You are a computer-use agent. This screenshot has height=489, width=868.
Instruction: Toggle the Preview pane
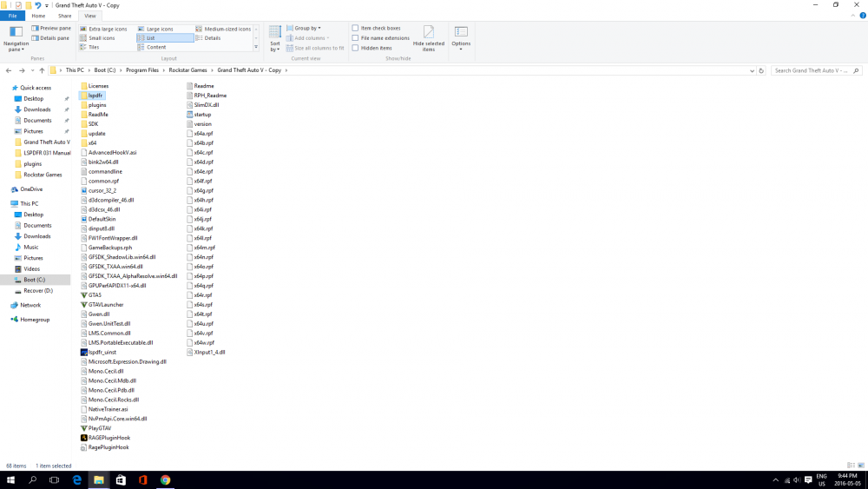(51, 28)
